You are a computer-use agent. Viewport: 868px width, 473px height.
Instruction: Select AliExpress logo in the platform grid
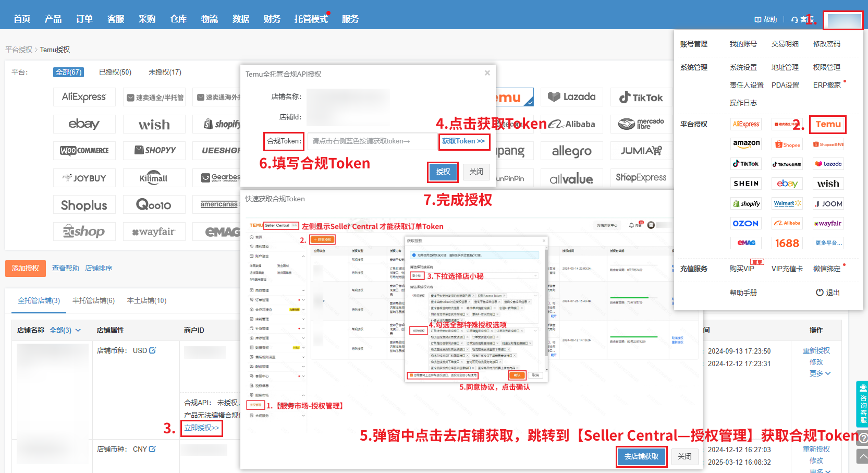(x=84, y=97)
